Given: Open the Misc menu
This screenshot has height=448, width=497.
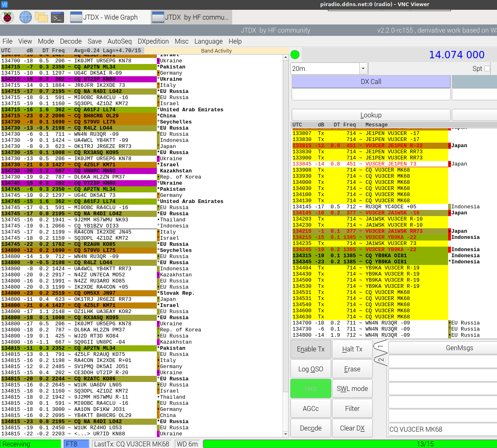Looking at the screenshot, I should point(182,41).
